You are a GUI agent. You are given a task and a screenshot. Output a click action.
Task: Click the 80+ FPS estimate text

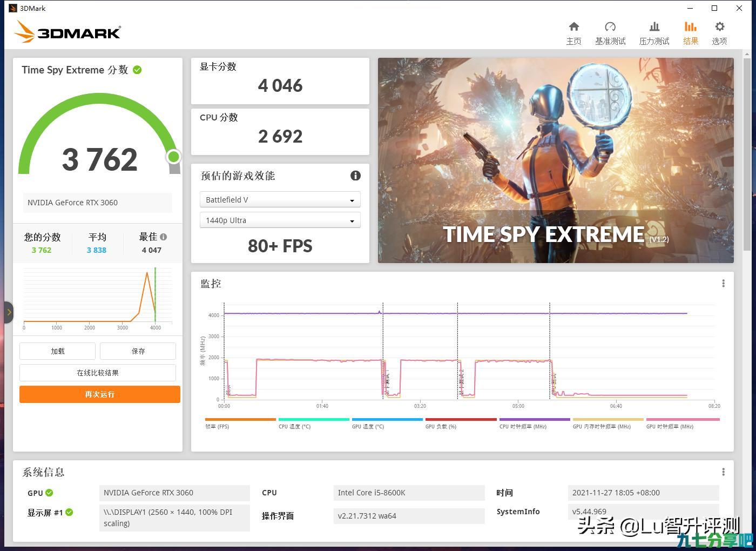click(280, 246)
